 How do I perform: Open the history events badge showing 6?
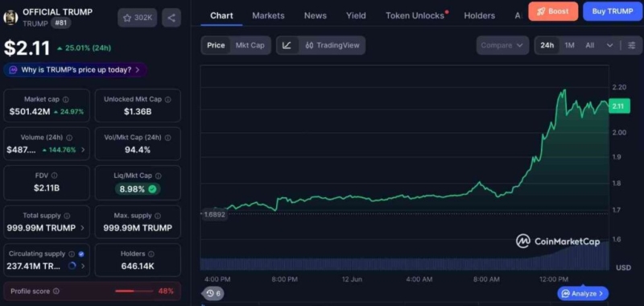pyautogui.click(x=213, y=293)
